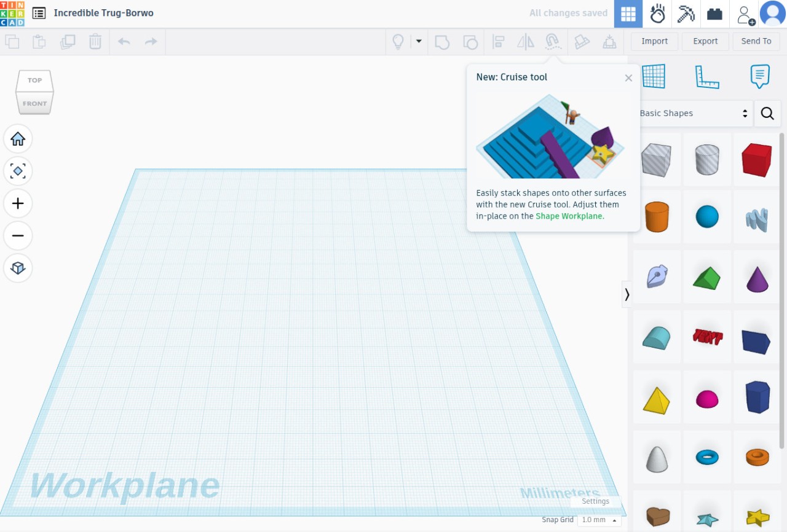
Task: Open the lightbulb visibility dropdown arrow
Action: point(419,42)
